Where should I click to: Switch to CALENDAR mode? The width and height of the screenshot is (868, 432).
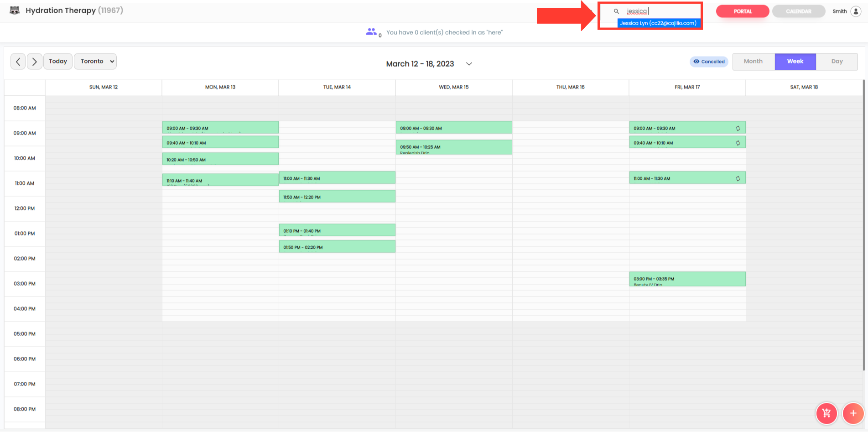point(798,11)
